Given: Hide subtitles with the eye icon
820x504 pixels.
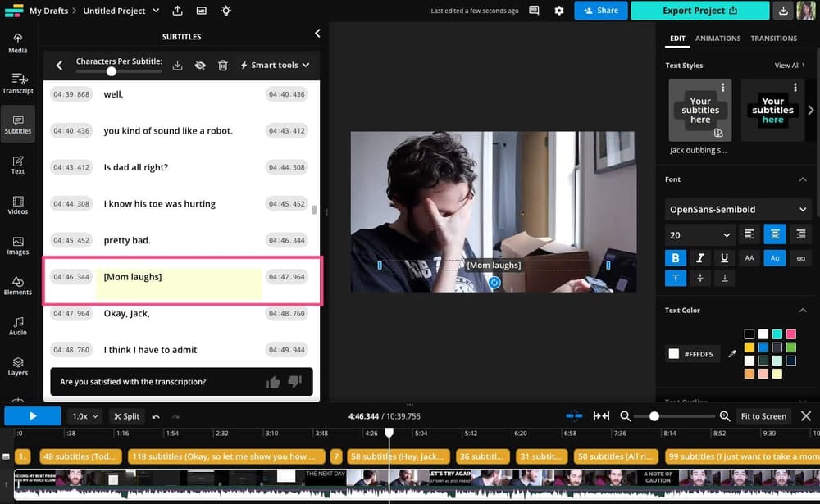Looking at the screenshot, I should click(x=200, y=65).
